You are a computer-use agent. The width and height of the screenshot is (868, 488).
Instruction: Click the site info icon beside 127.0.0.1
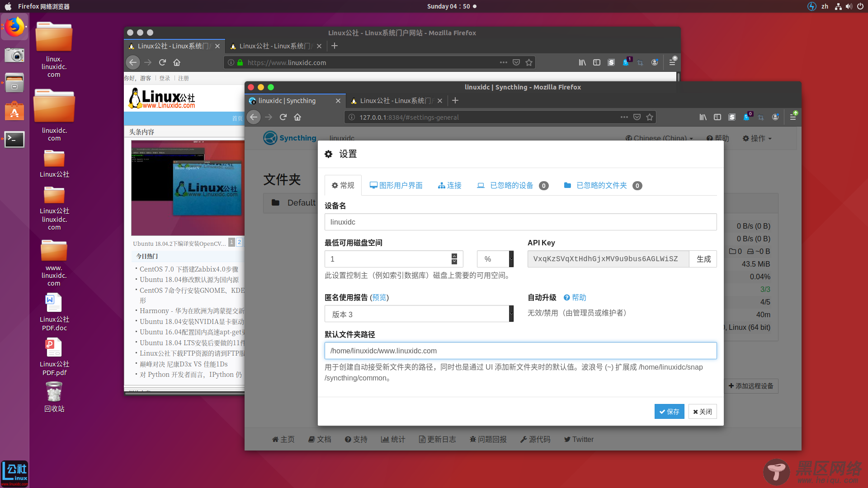tap(351, 117)
